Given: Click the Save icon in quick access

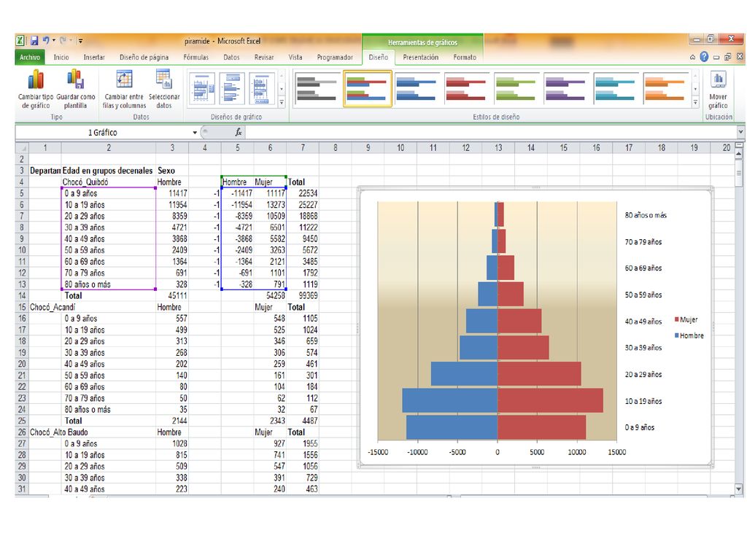Looking at the screenshot, I should pyautogui.click(x=34, y=41).
